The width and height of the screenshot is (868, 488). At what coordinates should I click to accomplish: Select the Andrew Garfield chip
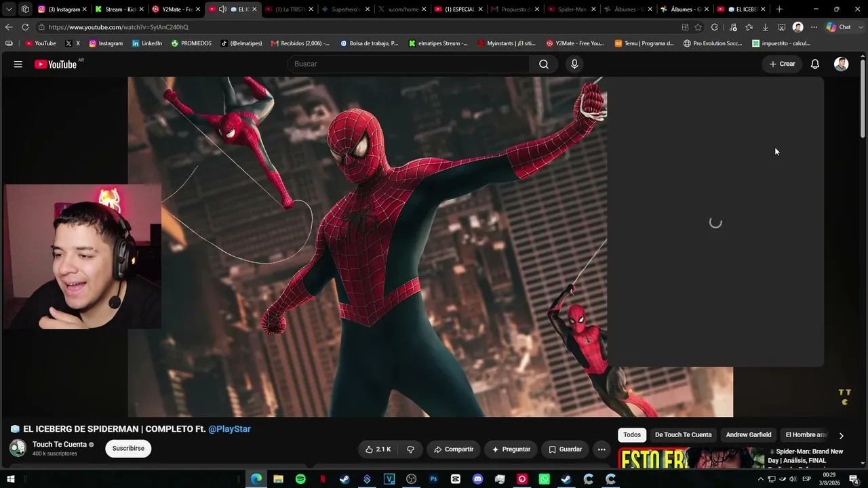(749, 435)
